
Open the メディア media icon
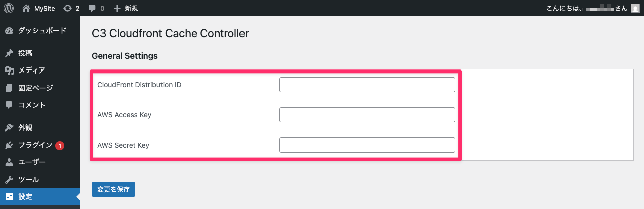point(9,71)
